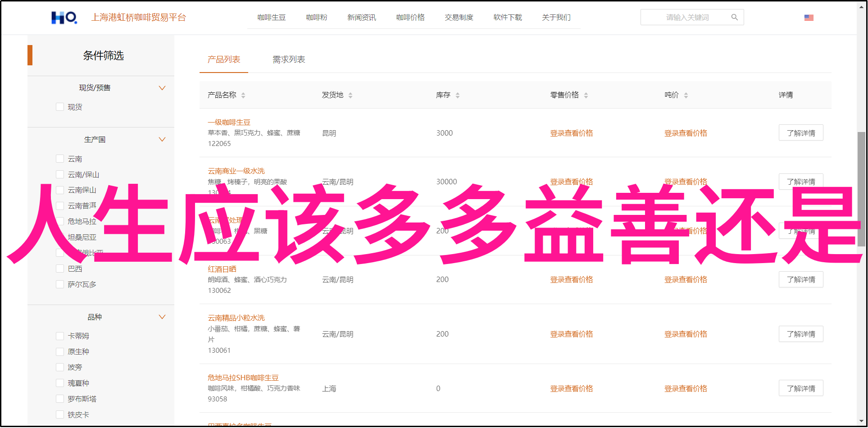Click the 上海港虹桥咖啡贸易平台 site title

point(139,17)
